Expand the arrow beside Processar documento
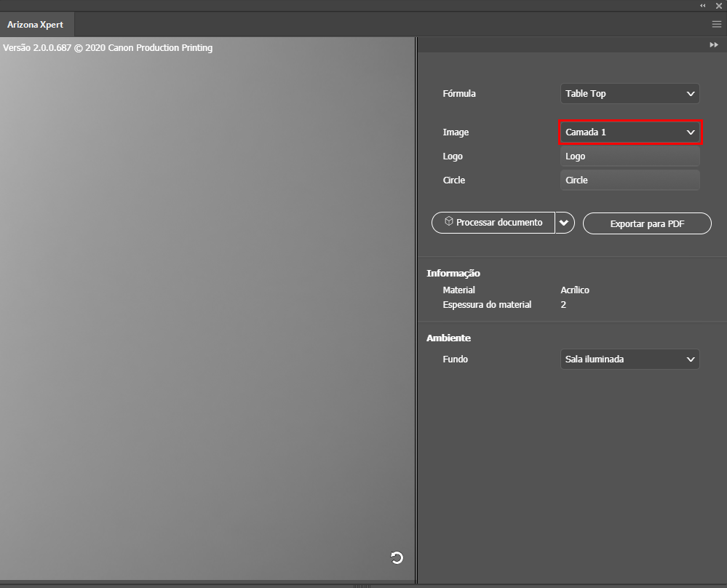The image size is (727, 588). [564, 223]
